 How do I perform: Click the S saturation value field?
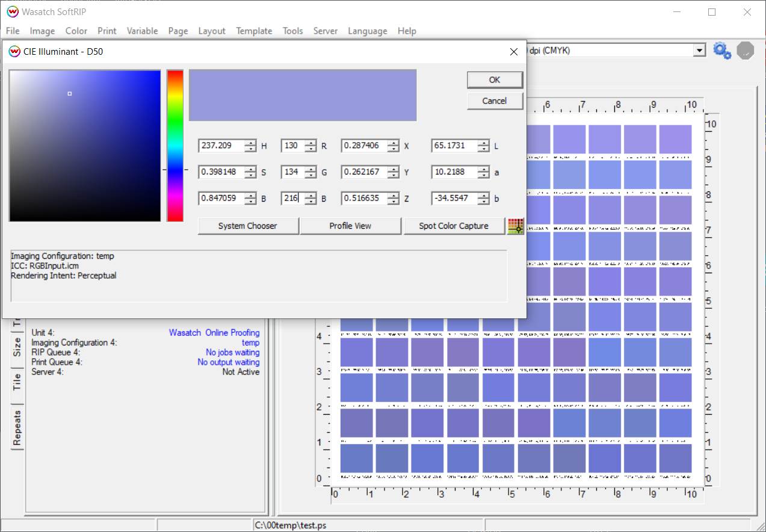[x=221, y=172]
